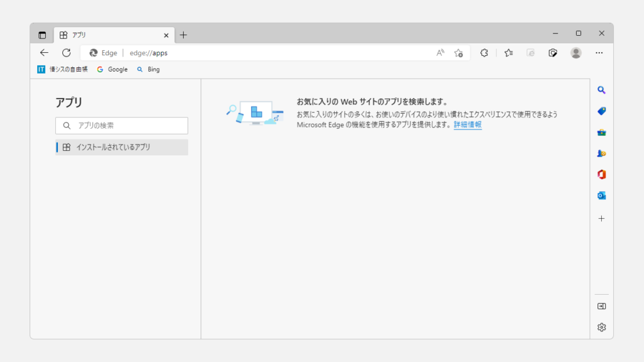This screenshot has width=644, height=362.
Task: Open a new tab with the plus button
Action: point(184,35)
